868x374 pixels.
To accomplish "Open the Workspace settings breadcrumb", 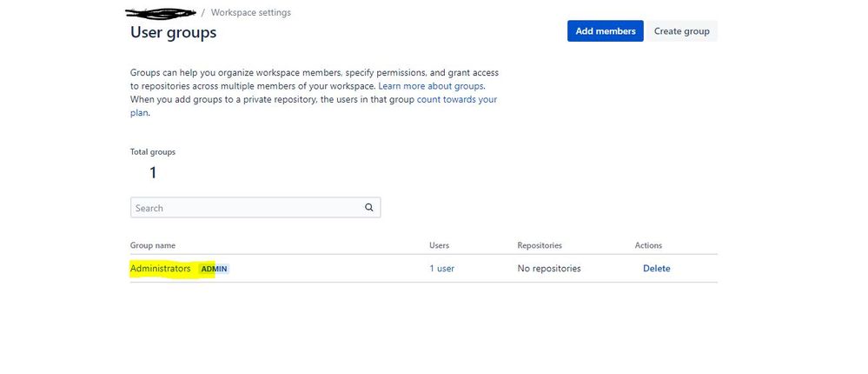I will (251, 13).
